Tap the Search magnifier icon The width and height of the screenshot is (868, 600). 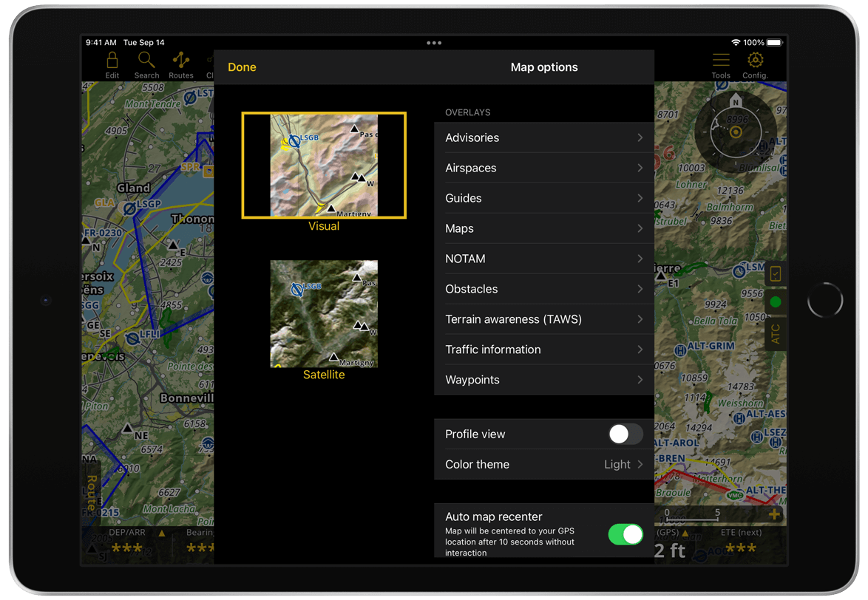point(146,64)
